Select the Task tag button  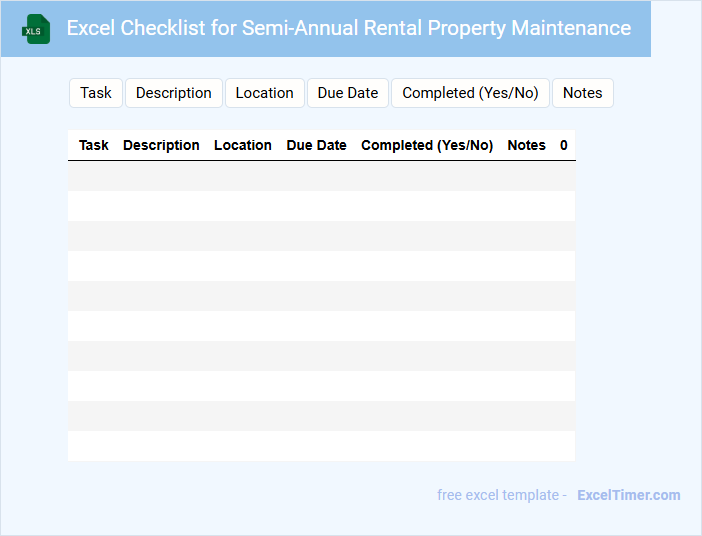[x=96, y=93]
